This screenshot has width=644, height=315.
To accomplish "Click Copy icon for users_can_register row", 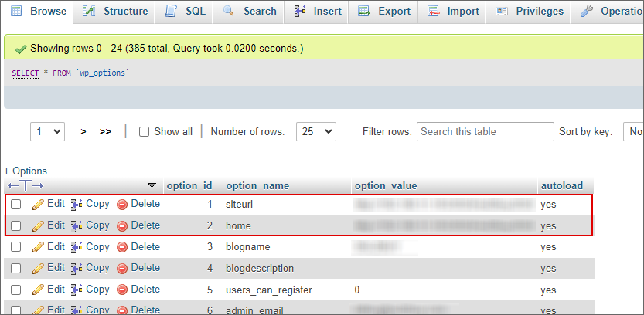I will point(77,290).
